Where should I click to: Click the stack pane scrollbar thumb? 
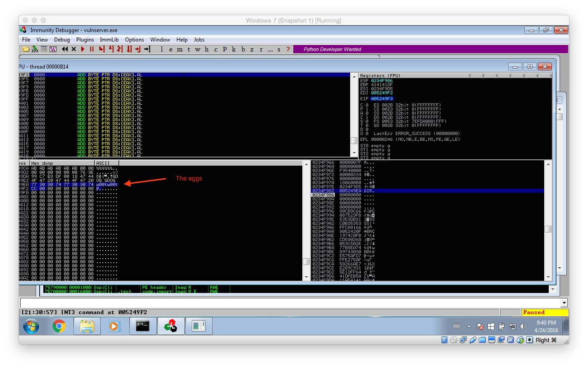(548, 229)
